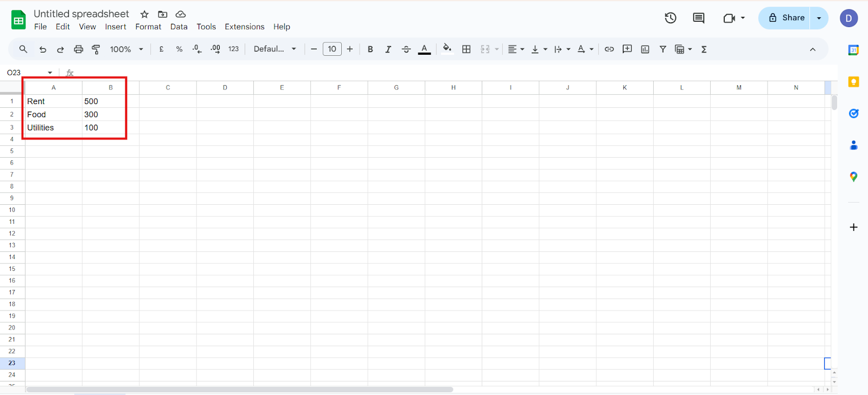This screenshot has width=868, height=395.
Task: Toggle bold formatting
Action: pos(371,49)
